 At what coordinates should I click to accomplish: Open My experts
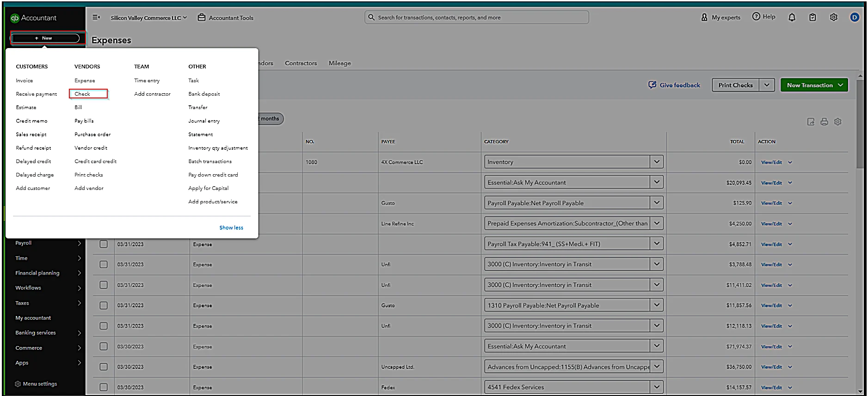(721, 17)
